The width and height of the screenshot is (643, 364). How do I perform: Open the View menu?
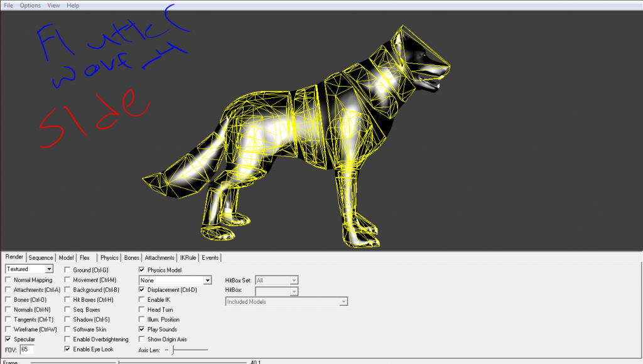54,5
